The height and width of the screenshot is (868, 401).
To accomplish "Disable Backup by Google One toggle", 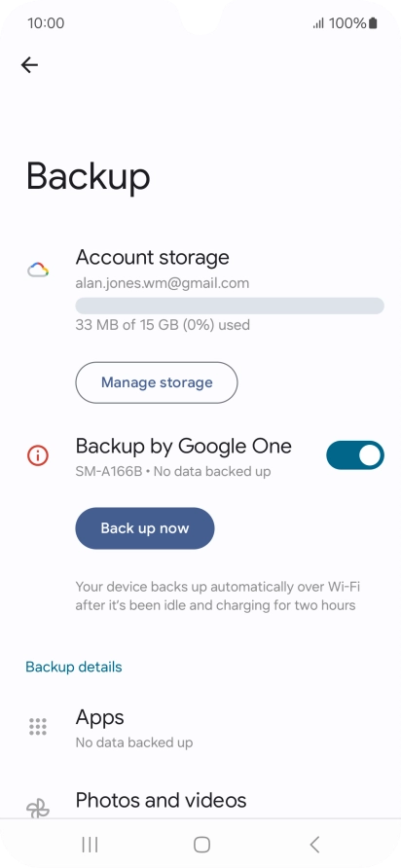I will [x=355, y=455].
